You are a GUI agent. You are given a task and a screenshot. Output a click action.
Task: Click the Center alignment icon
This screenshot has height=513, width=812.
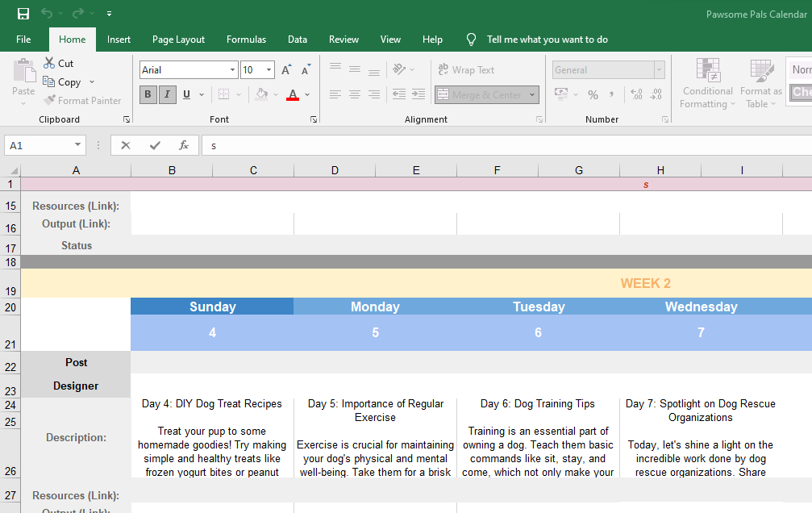tap(355, 94)
